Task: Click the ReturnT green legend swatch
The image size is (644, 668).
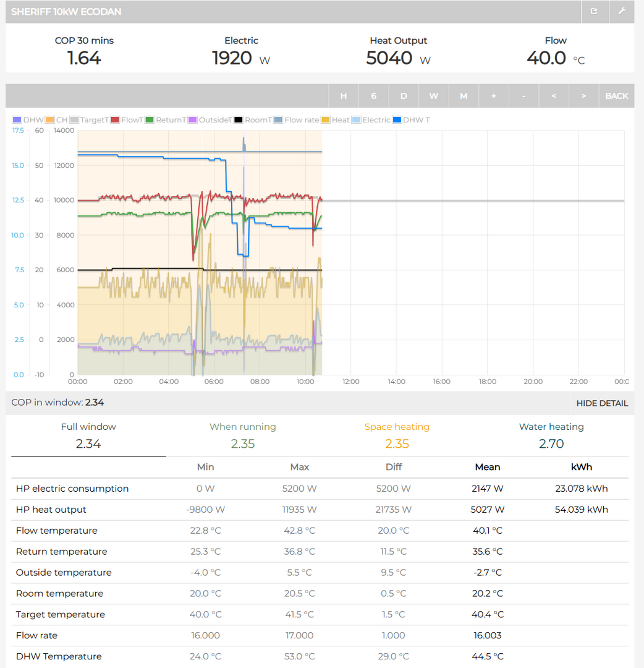Action: pyautogui.click(x=150, y=120)
